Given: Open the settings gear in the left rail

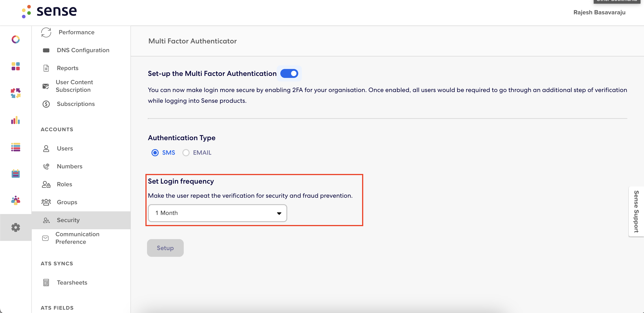Looking at the screenshot, I should 15,227.
